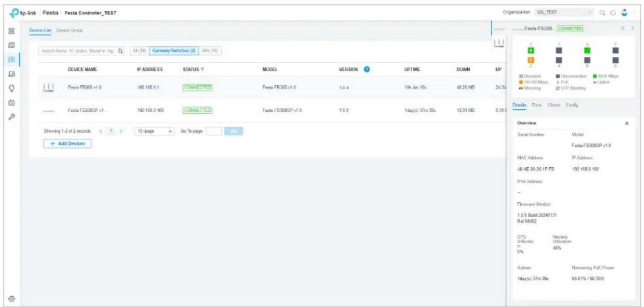The height and width of the screenshot is (307, 644).
Task: Click the CONNECTED status of Festa FR365
Action: coord(197,87)
